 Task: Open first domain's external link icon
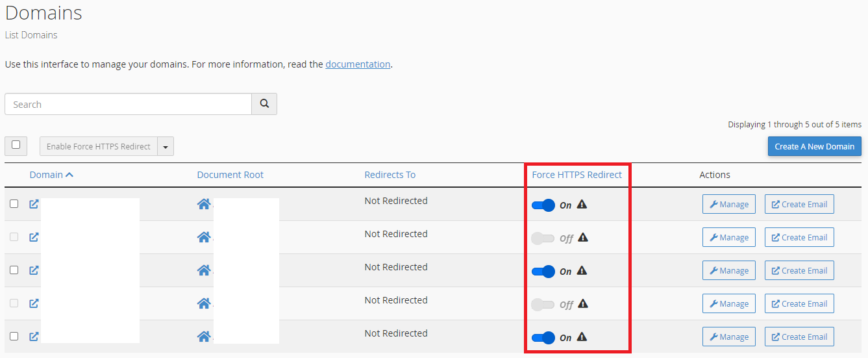tap(34, 204)
